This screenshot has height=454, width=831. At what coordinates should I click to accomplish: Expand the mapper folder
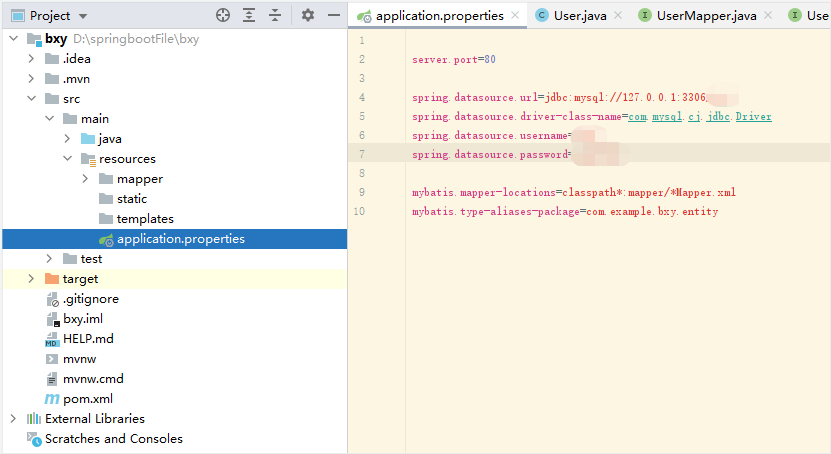[x=85, y=179]
